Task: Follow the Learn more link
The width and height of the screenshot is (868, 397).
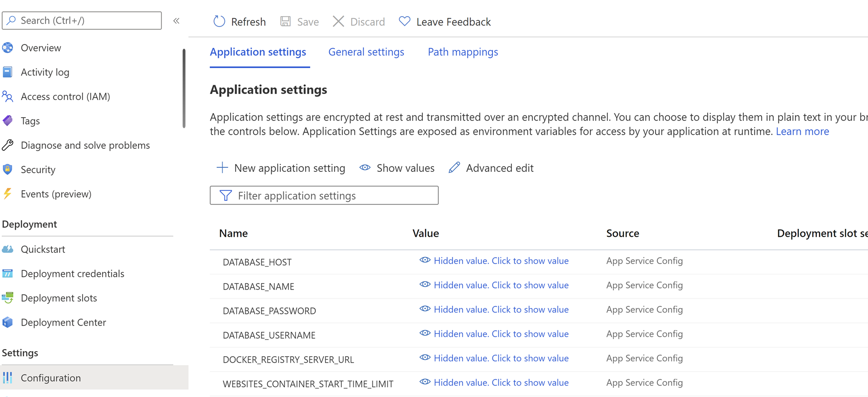Action: pos(802,132)
